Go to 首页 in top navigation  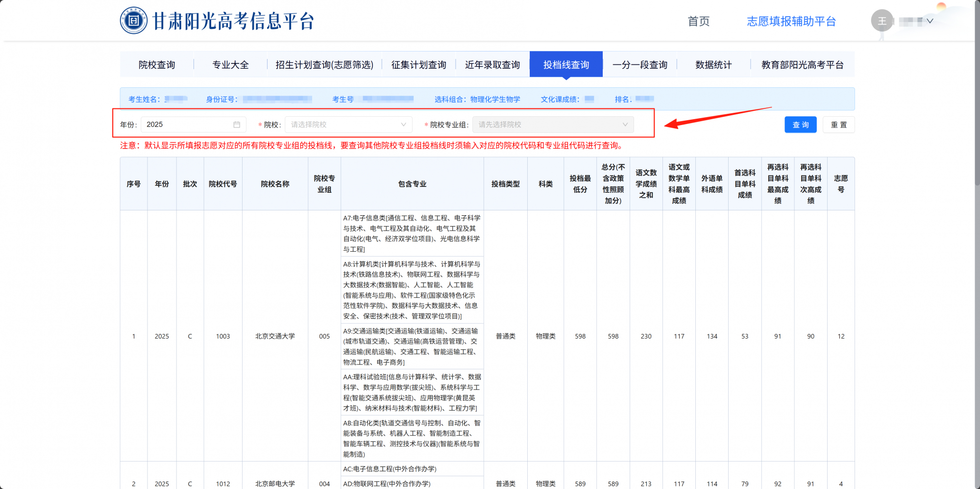(x=698, y=21)
